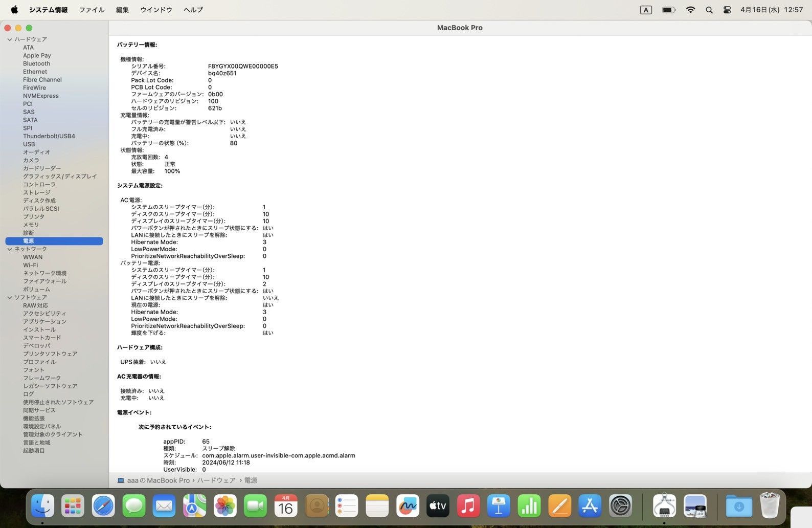The image size is (812, 528).
Task: Click the System Information chip icon in Dock
Action: pyautogui.click(x=664, y=506)
